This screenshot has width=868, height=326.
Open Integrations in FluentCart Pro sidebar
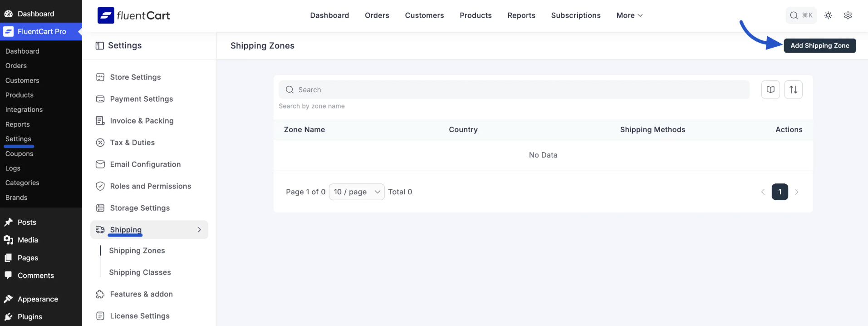(x=24, y=109)
